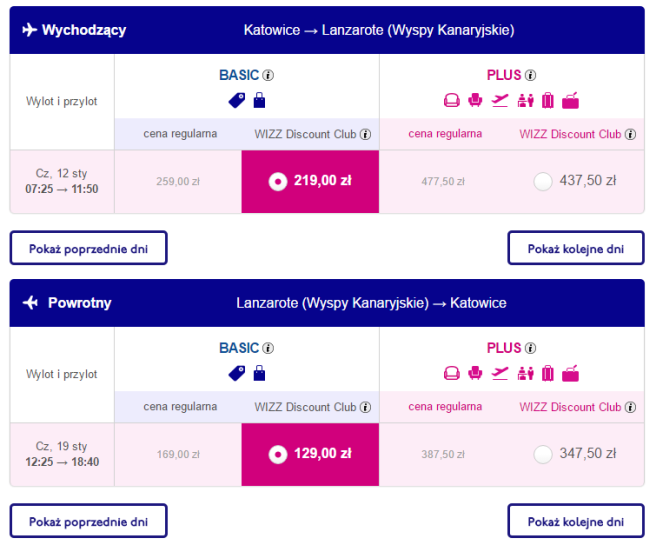Show next days for the return flight
Image resolution: width=650 pixels, height=545 pixels.
(576, 521)
